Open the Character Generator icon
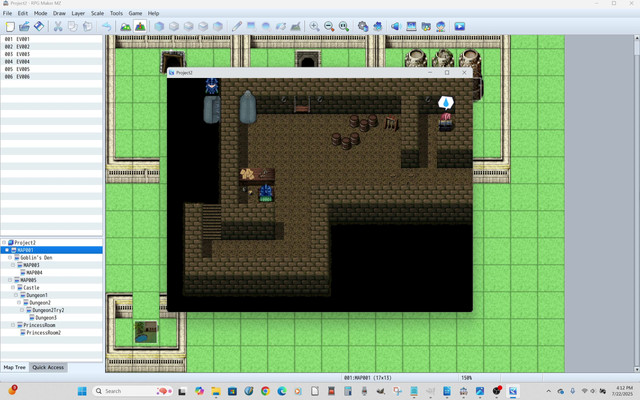 440,27
